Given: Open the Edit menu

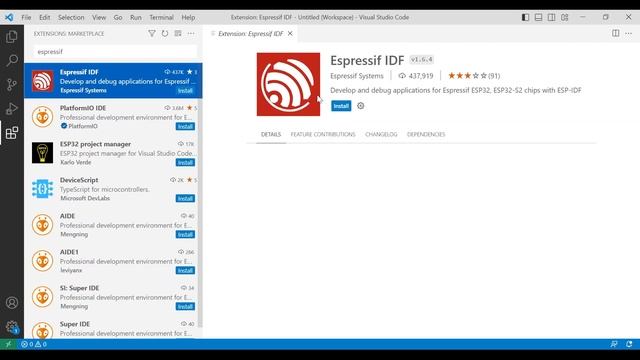Looking at the screenshot, I should pos(44,17).
